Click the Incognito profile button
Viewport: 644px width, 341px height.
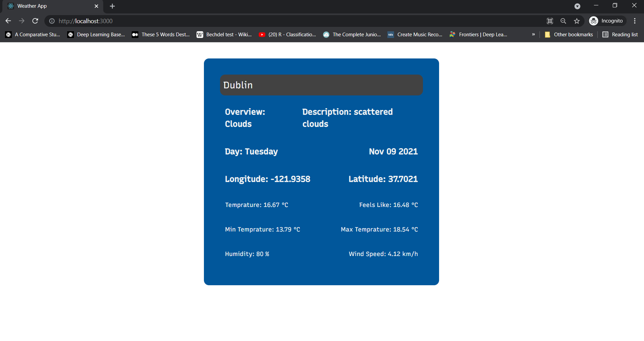607,21
